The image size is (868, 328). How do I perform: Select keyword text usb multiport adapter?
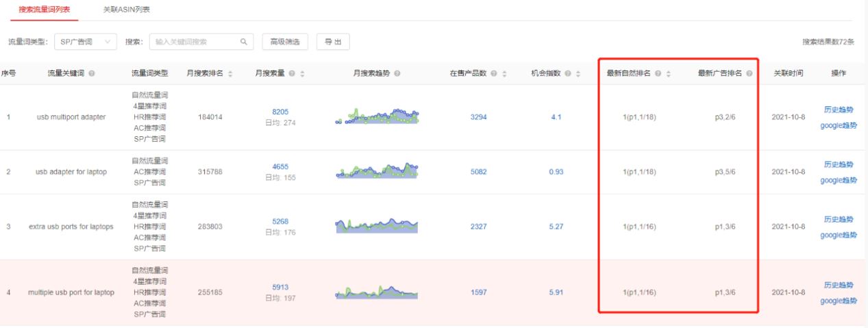pos(71,117)
